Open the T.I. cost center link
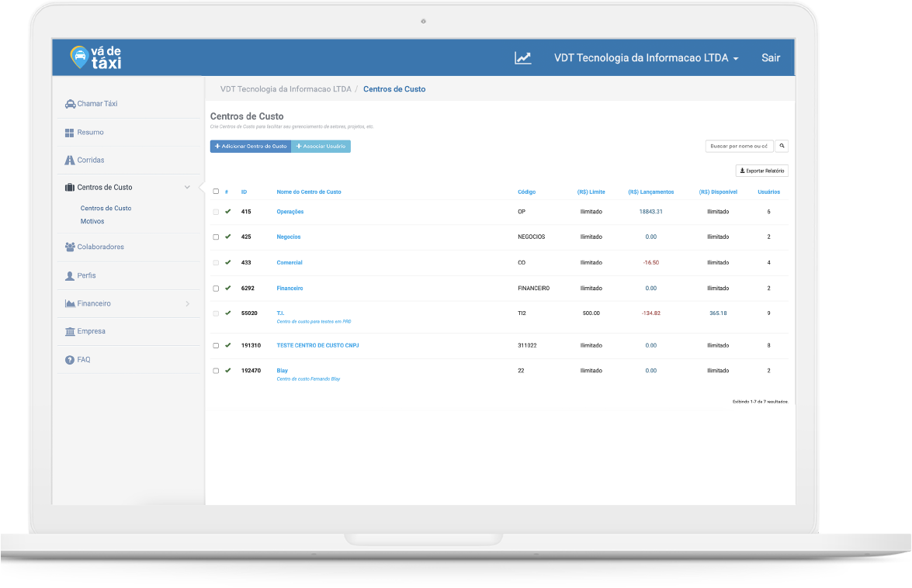The image size is (912, 588). [280, 313]
